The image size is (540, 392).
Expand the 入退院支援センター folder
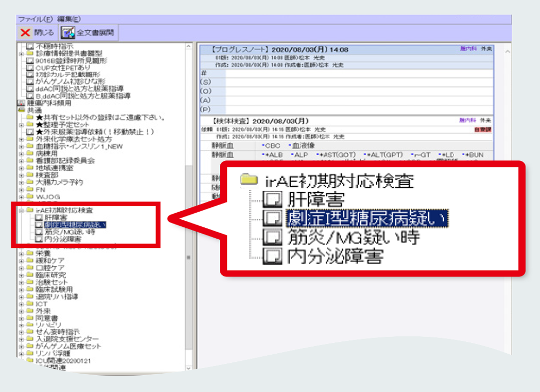point(22,339)
